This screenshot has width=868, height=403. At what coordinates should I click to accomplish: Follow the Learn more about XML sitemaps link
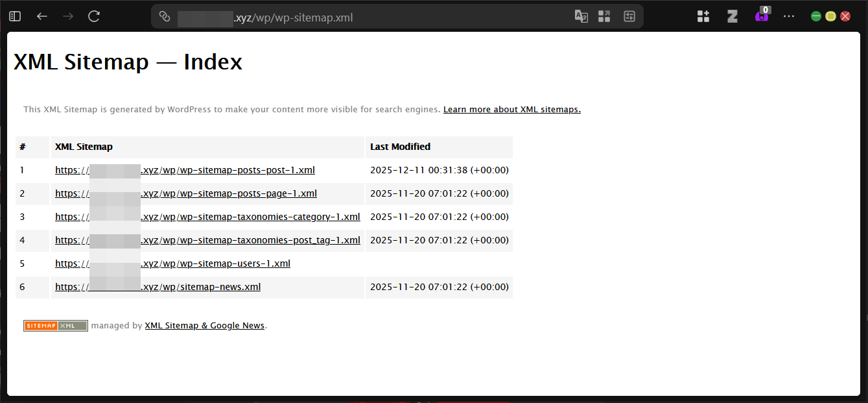[511, 109]
